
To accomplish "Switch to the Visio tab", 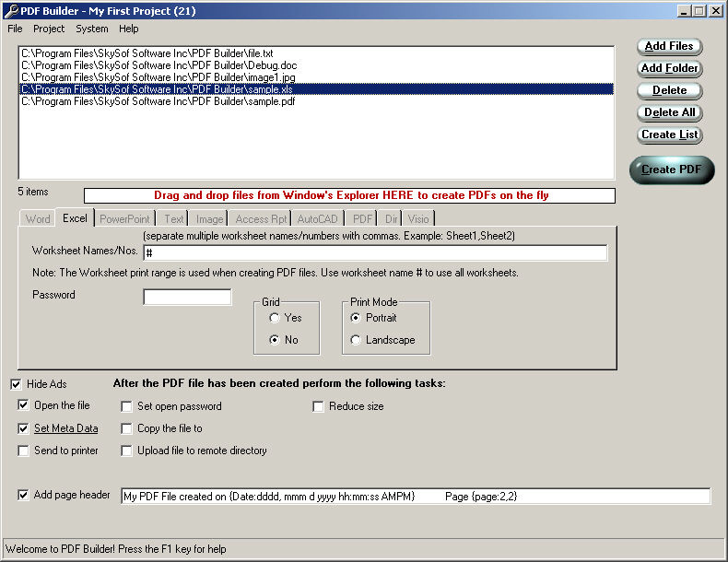I will point(418,219).
